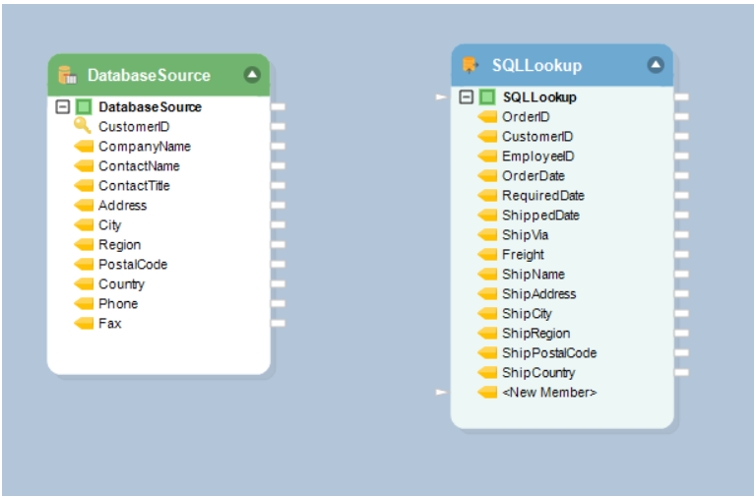756x497 pixels.
Task: Click the SQLLookup header lookup icon
Action: pyautogui.click(x=471, y=65)
